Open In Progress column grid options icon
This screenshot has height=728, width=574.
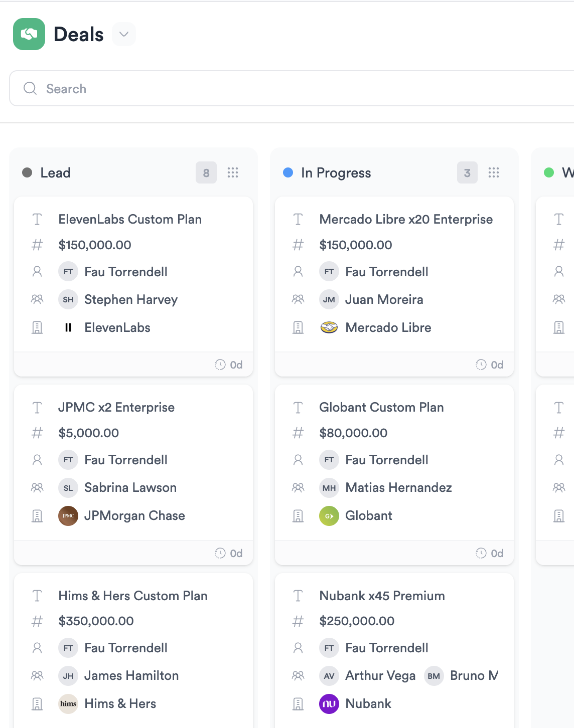point(494,172)
